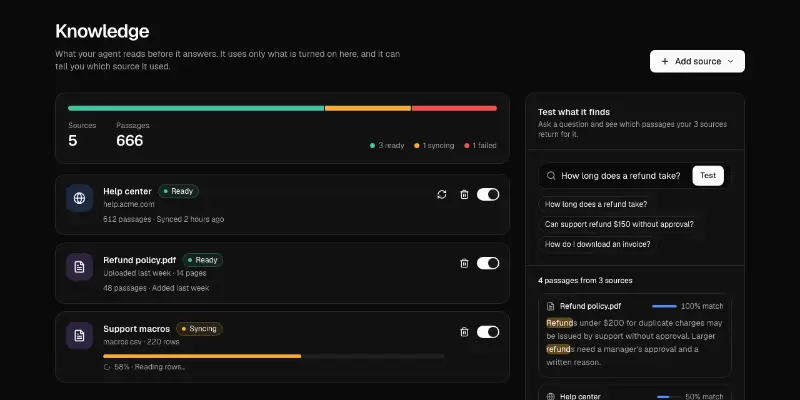800x400 pixels.
Task: Toggle the Refund policy.pdf source off
Action: (x=488, y=263)
